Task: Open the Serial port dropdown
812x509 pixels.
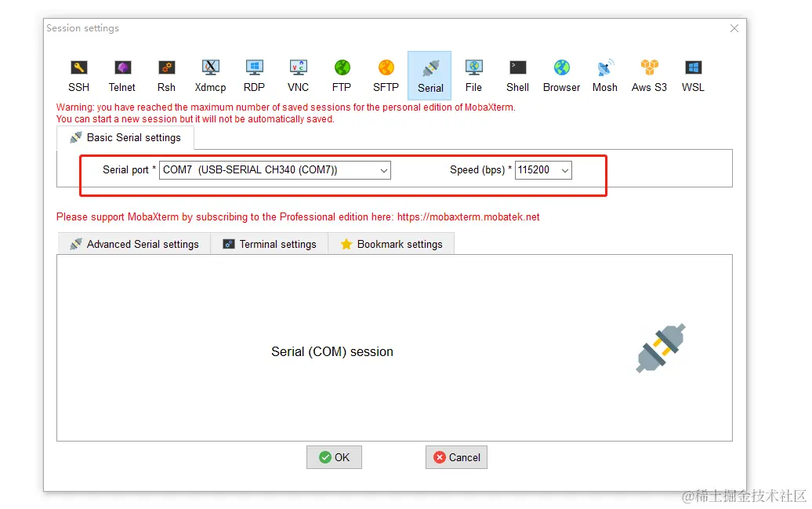Action: pyautogui.click(x=384, y=170)
